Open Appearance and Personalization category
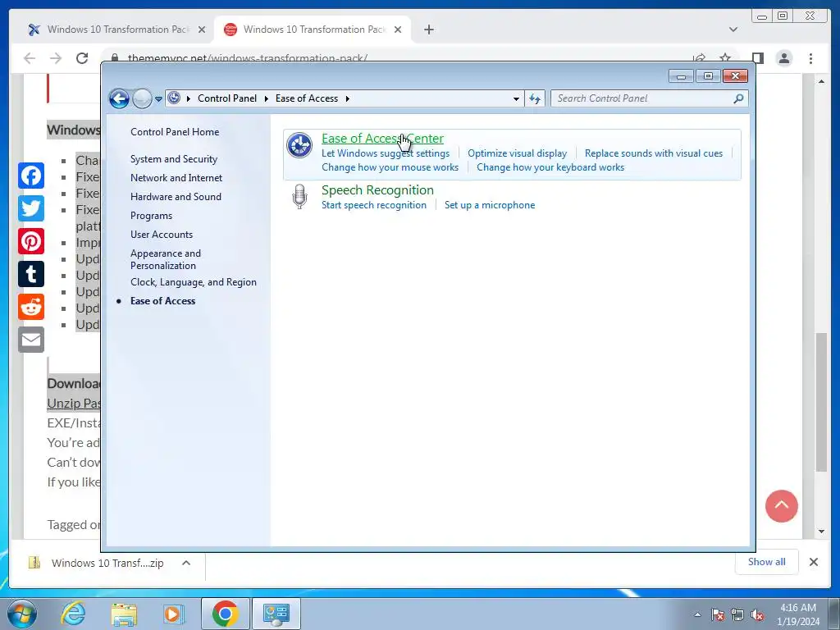 coord(166,259)
